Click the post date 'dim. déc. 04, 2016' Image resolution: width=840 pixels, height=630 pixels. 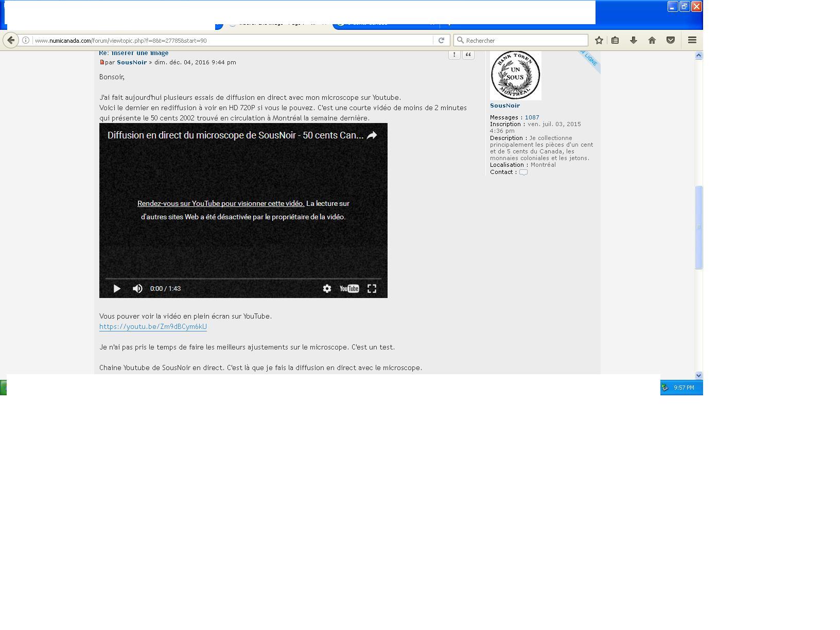click(x=182, y=62)
